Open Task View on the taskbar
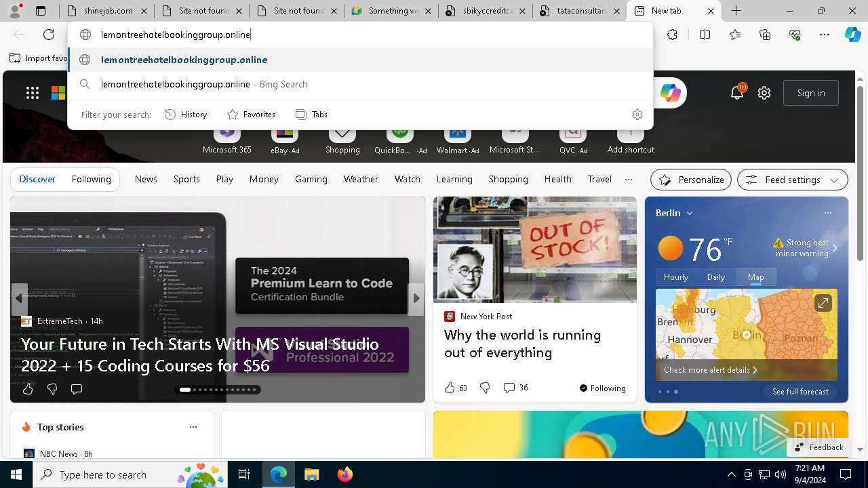This screenshot has width=868, height=488. coord(244,474)
